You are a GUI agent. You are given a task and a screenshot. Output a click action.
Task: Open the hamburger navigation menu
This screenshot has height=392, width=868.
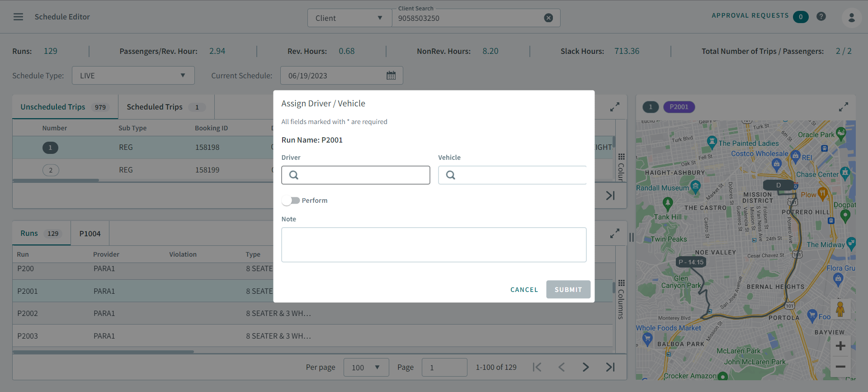18,17
